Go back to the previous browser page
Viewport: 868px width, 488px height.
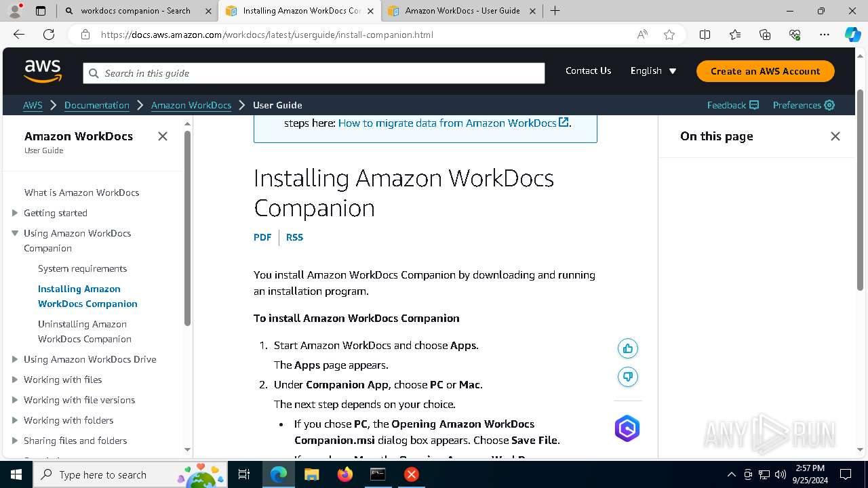pyautogui.click(x=19, y=35)
